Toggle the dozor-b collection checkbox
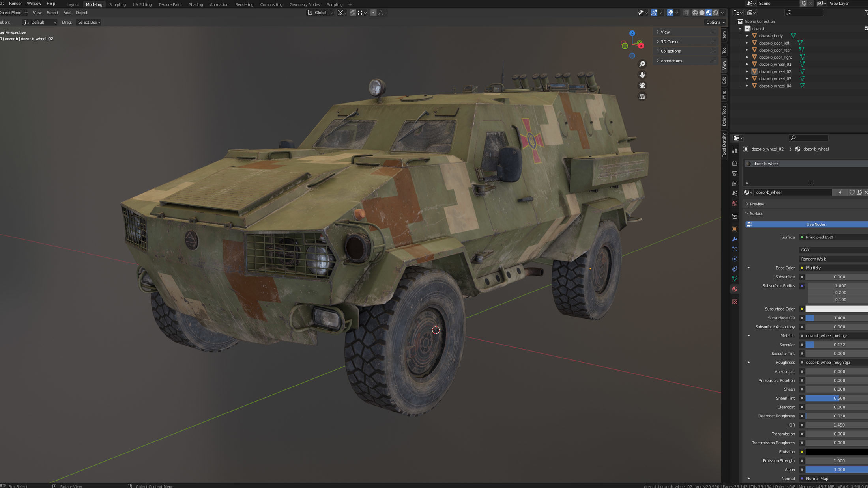The image size is (868, 488). tap(866, 28)
